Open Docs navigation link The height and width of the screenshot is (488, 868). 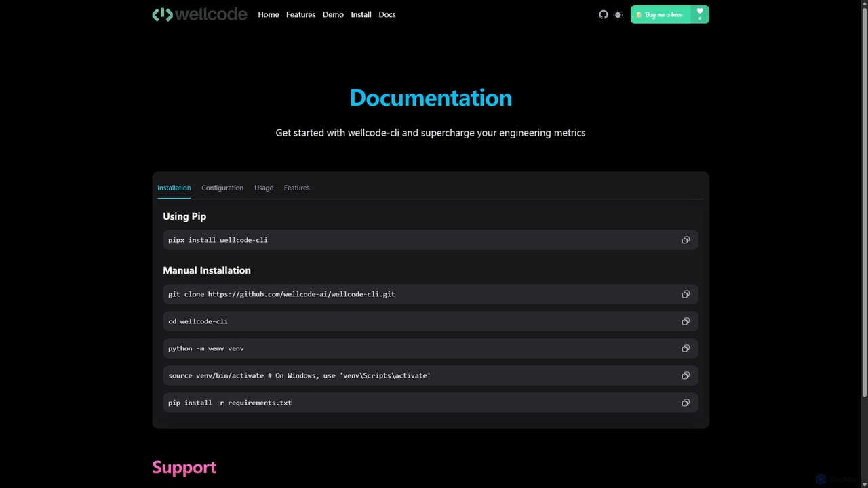coord(387,14)
